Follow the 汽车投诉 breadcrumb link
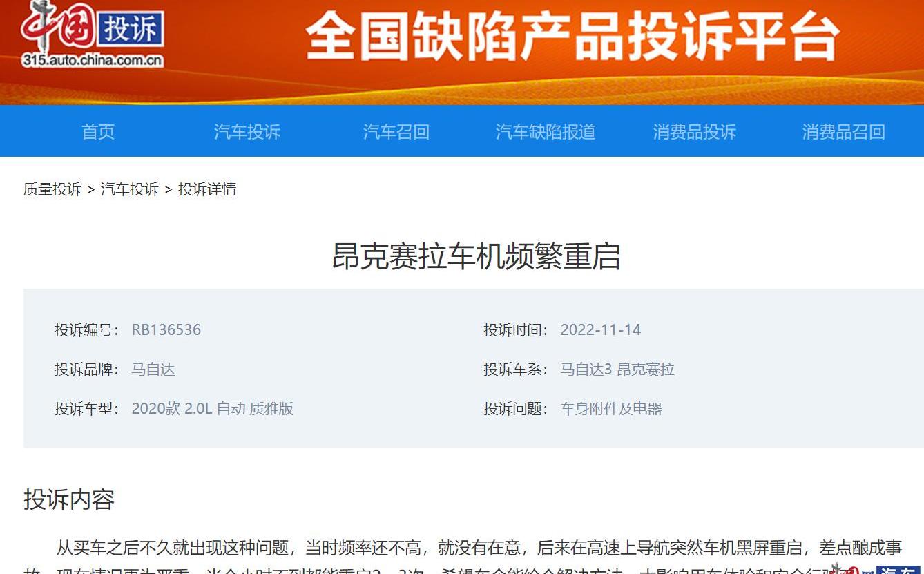The height and width of the screenshot is (574, 924). (x=130, y=189)
